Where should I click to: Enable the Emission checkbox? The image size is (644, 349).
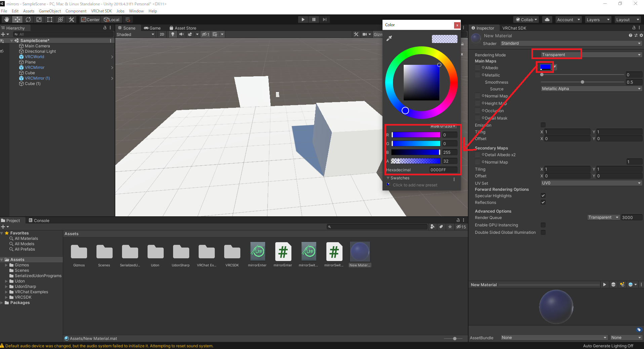(543, 125)
